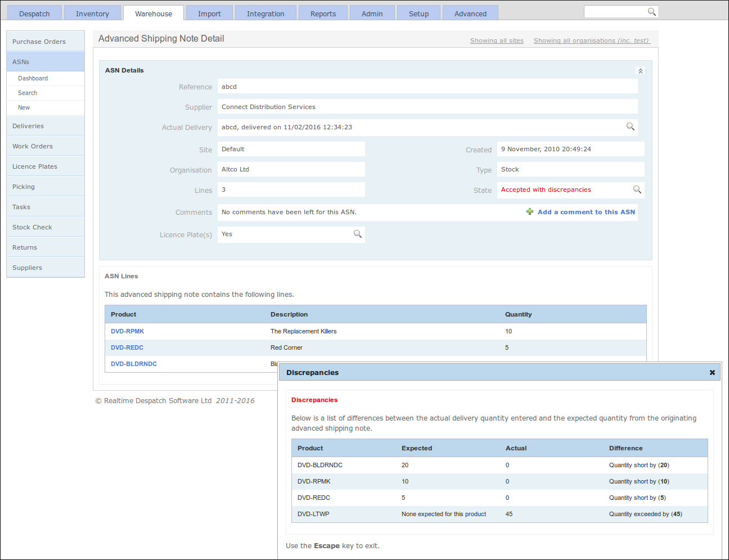Open the Admin tab

[x=372, y=13]
